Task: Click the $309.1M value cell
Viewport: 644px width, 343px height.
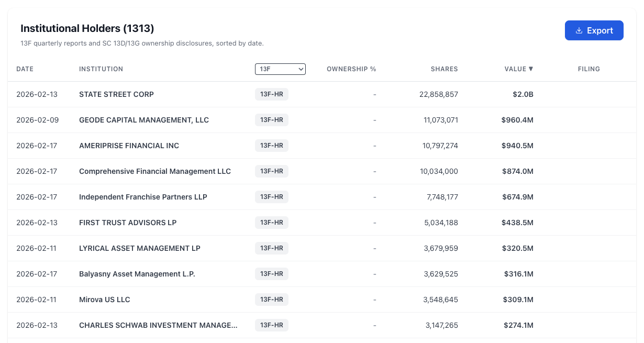Action: (518, 300)
